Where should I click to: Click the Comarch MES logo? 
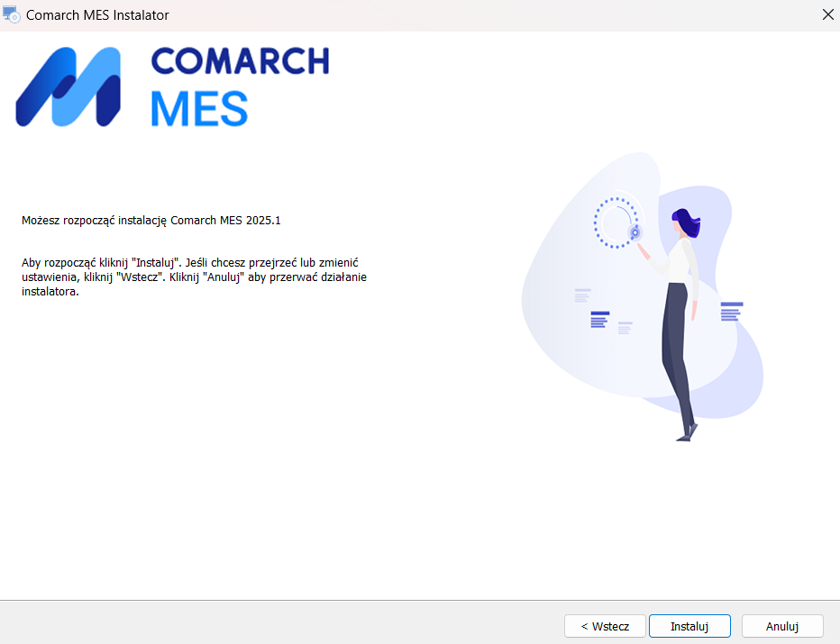(x=172, y=86)
